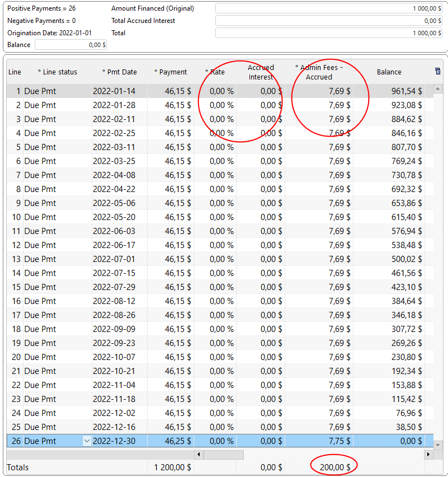The height and width of the screenshot is (477, 448).
Task: Select payment date 2022-09-23
Action: (x=114, y=343)
